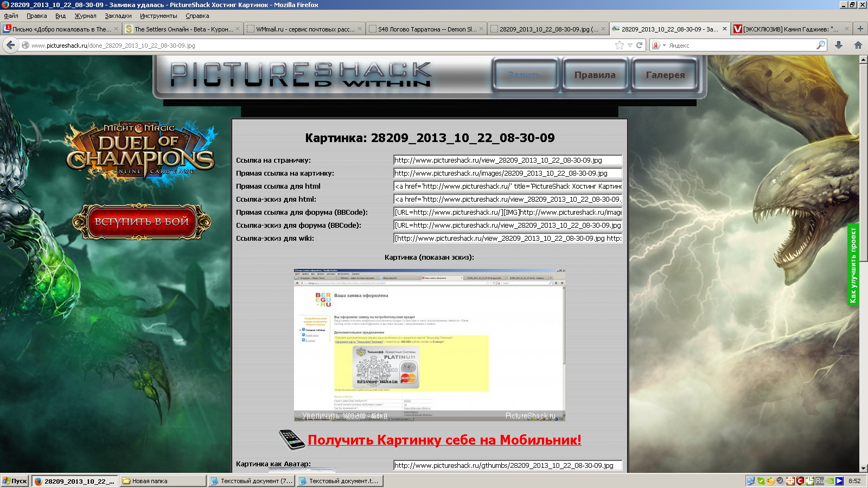
Task: Go to Firefox Home page icon
Action: point(858,46)
